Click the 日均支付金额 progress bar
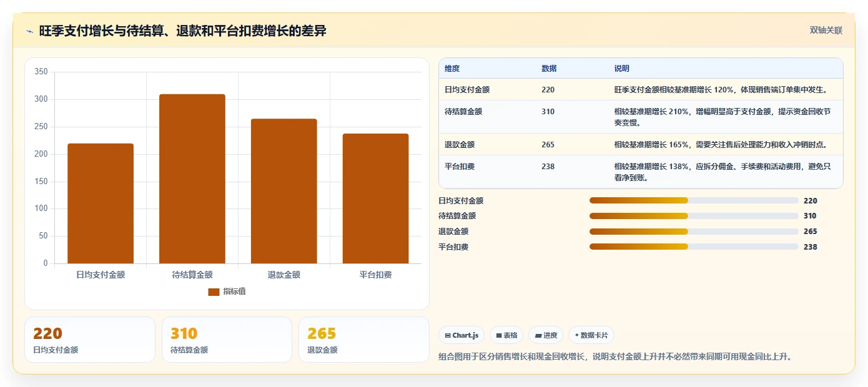The image size is (868, 387). (694, 200)
